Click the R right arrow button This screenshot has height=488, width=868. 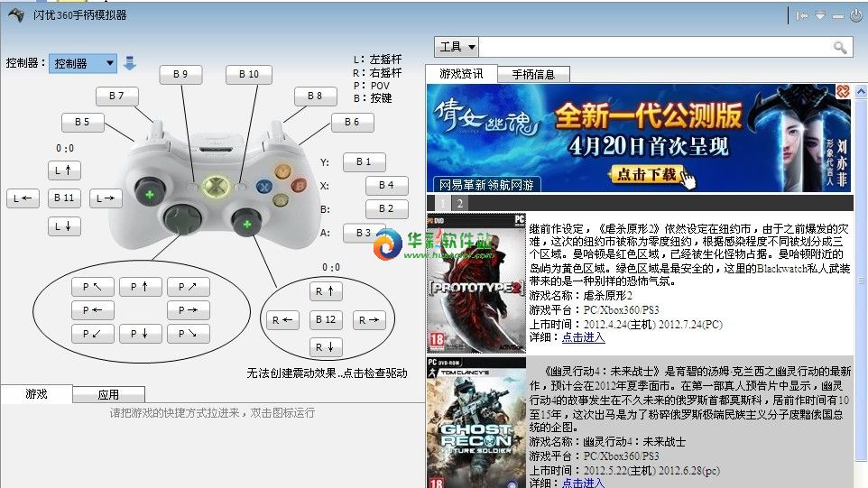point(369,319)
